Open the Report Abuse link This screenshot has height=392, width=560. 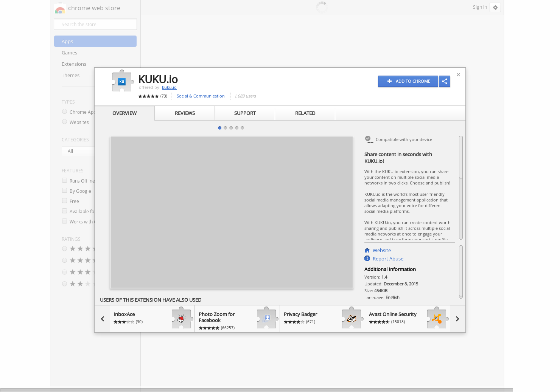tap(388, 259)
